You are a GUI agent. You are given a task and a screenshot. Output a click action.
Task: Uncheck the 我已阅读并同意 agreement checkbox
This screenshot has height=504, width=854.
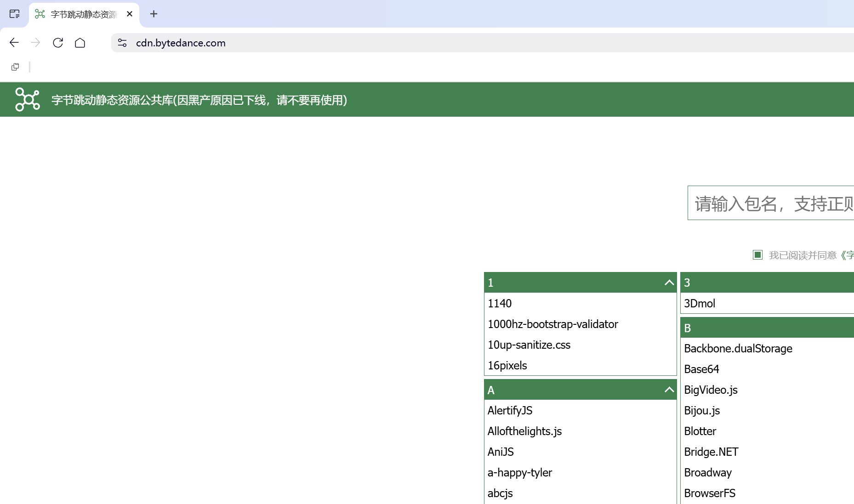757,255
